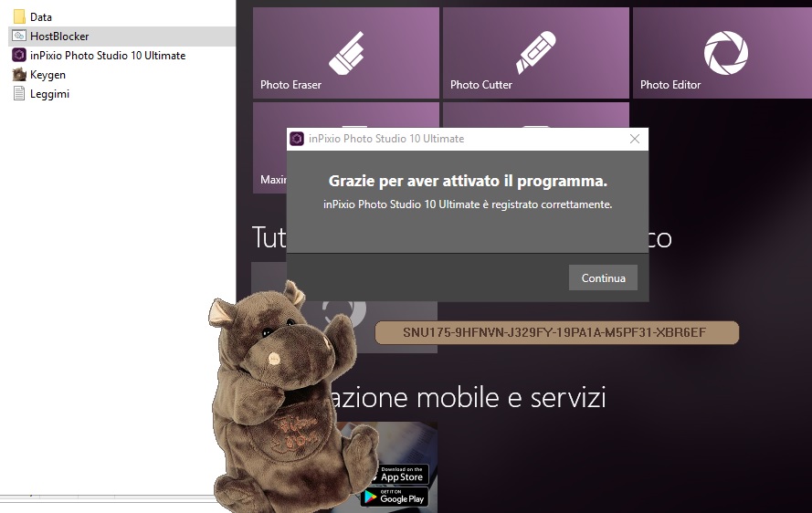Select inPixio Photo Studio 10 Ultimate file
The image size is (812, 513).
[108, 56]
